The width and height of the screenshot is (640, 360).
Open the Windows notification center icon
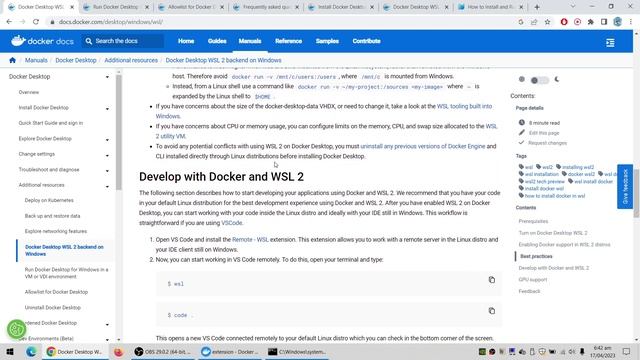coord(627,351)
